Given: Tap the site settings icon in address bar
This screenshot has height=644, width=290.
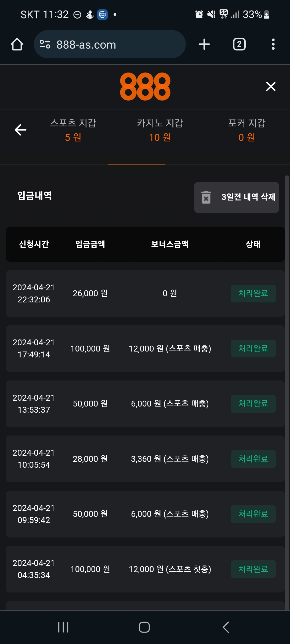Looking at the screenshot, I should [45, 44].
